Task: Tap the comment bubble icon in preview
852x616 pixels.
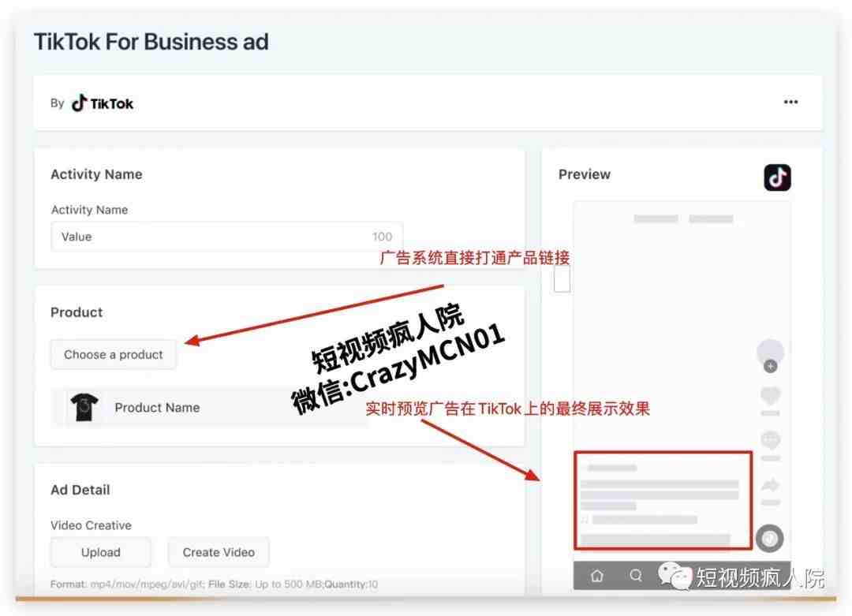Action: click(770, 439)
